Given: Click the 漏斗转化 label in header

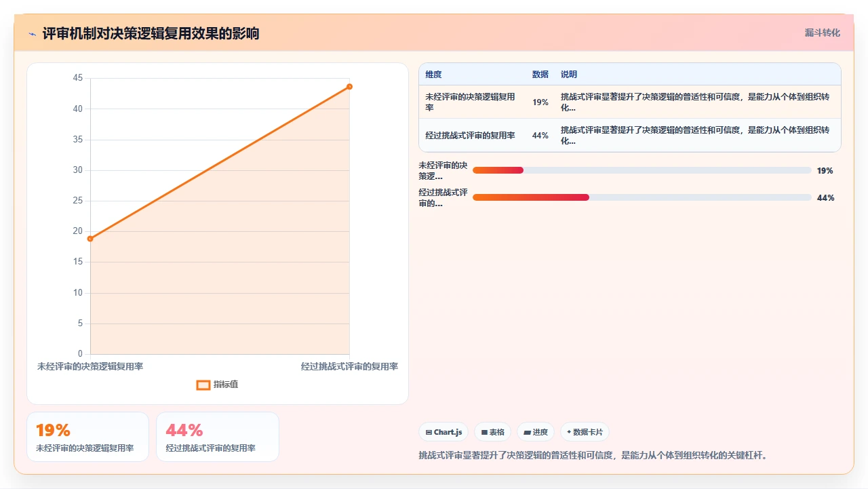Looking at the screenshot, I should click(x=822, y=33).
